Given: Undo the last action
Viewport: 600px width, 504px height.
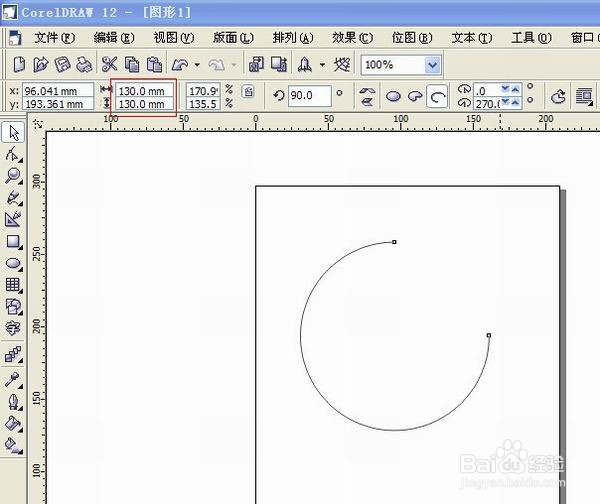Looking at the screenshot, I should click(180, 65).
